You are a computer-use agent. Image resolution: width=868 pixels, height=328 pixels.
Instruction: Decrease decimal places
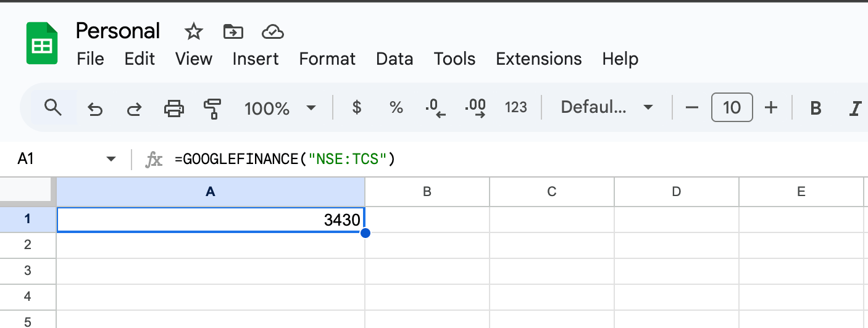(x=436, y=108)
